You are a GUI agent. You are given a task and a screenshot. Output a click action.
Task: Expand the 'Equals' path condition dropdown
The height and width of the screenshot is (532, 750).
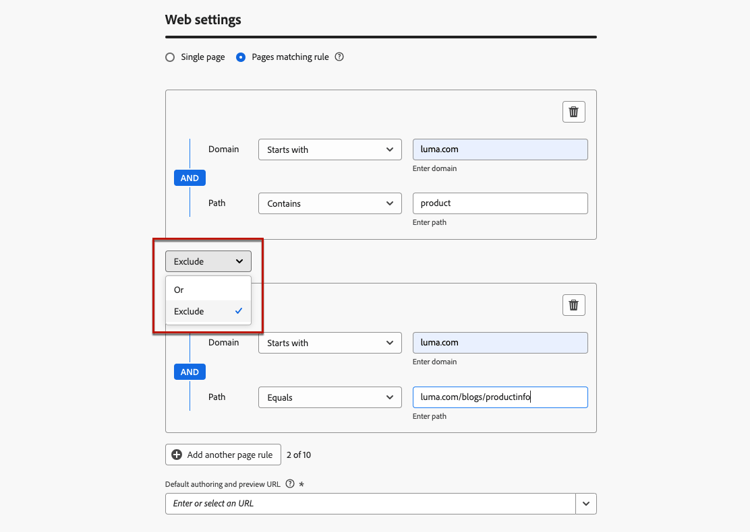click(x=329, y=397)
